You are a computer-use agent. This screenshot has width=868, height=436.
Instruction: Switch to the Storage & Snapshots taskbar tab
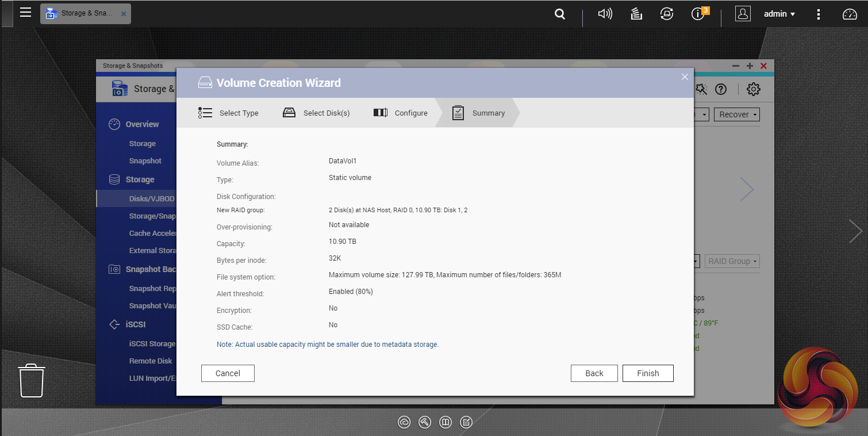[85, 14]
